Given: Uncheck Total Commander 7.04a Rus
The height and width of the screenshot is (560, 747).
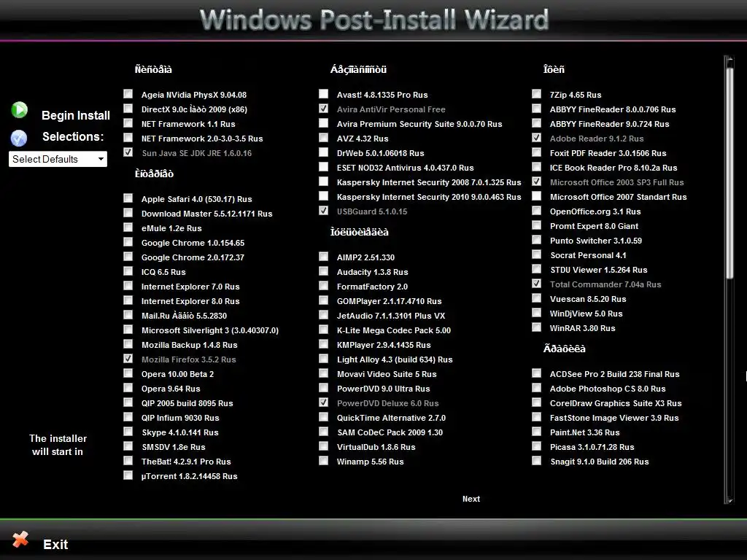Looking at the screenshot, I should [x=536, y=284].
